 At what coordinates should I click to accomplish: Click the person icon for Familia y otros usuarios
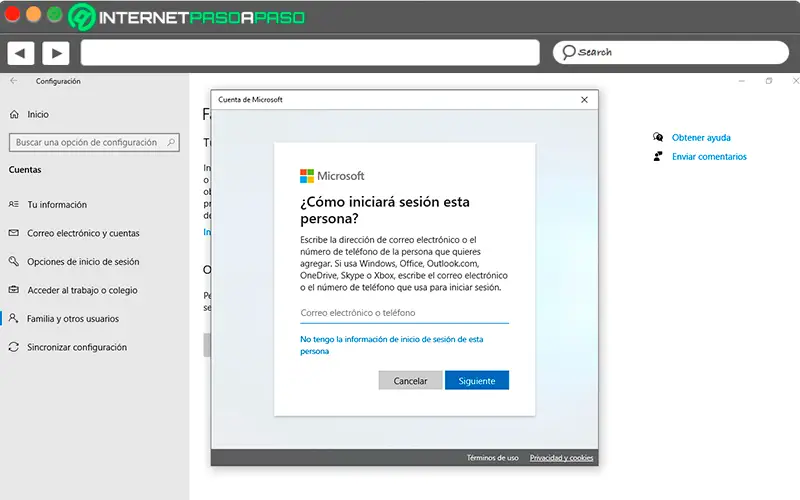(x=14, y=318)
